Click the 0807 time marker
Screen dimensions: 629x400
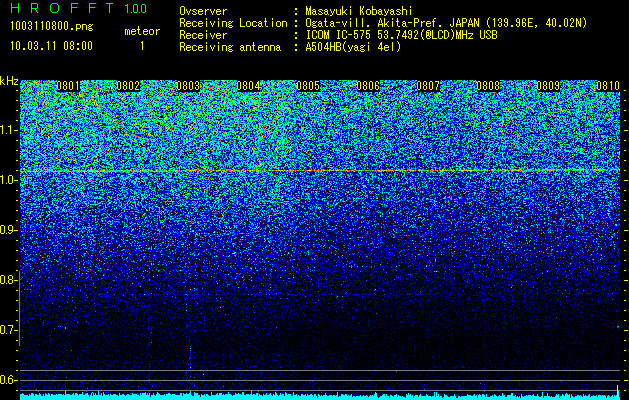(x=428, y=86)
